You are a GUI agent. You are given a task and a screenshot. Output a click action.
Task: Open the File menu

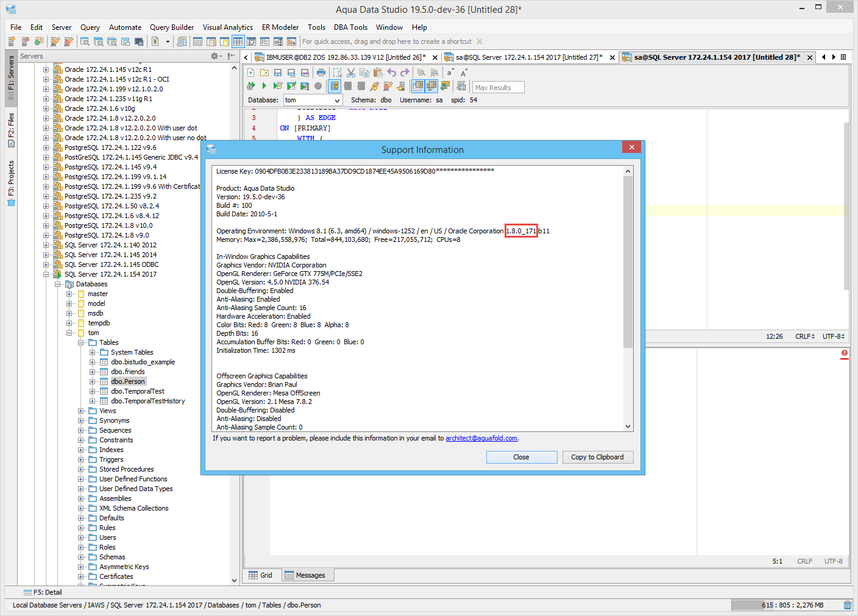coord(16,27)
